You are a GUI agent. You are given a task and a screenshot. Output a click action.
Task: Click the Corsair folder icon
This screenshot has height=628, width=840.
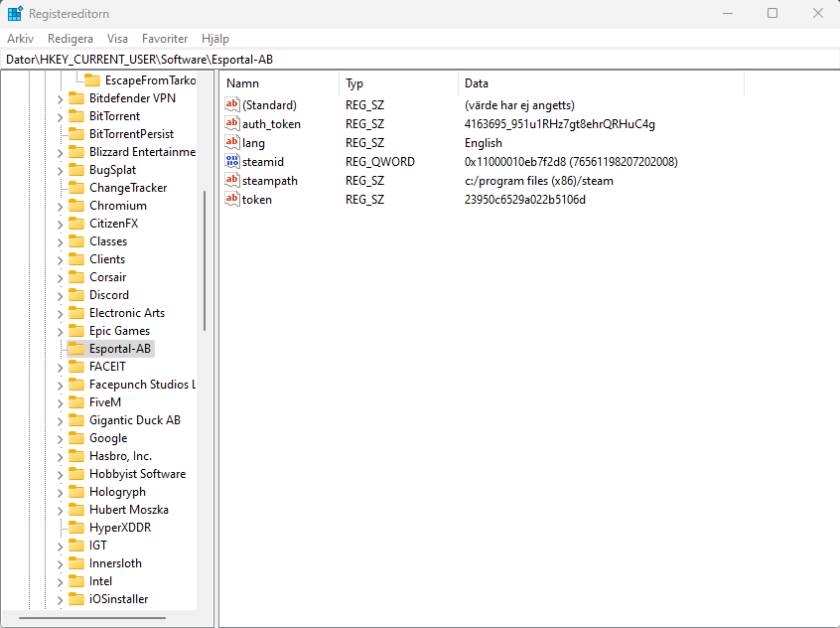click(x=76, y=276)
